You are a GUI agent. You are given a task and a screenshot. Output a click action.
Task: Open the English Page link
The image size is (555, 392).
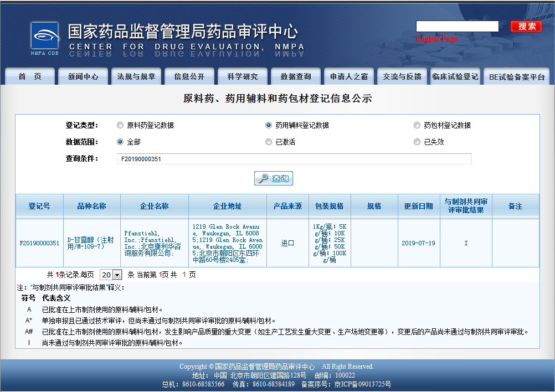436,39
